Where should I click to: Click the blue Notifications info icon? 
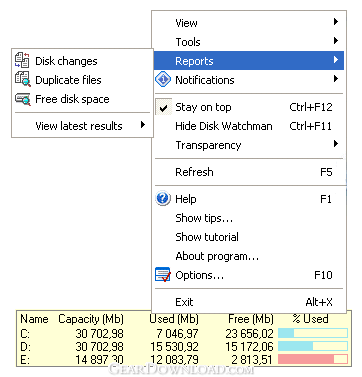tap(163, 80)
